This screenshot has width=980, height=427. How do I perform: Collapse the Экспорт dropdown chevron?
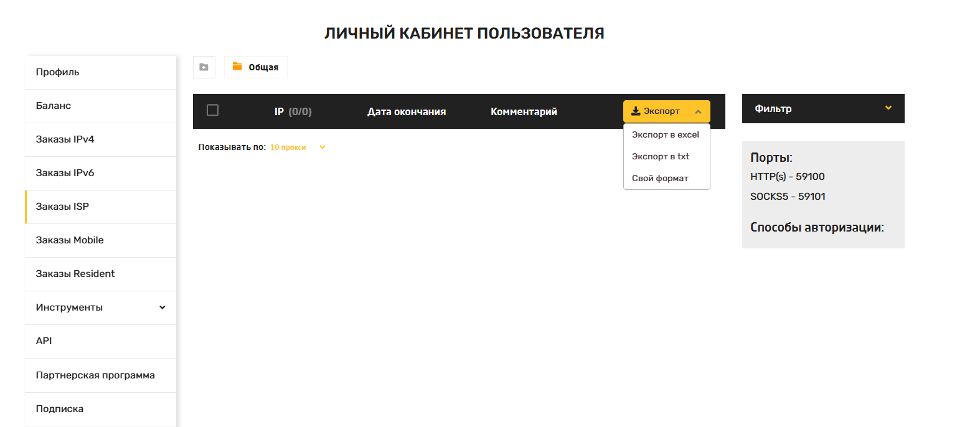[x=698, y=112]
